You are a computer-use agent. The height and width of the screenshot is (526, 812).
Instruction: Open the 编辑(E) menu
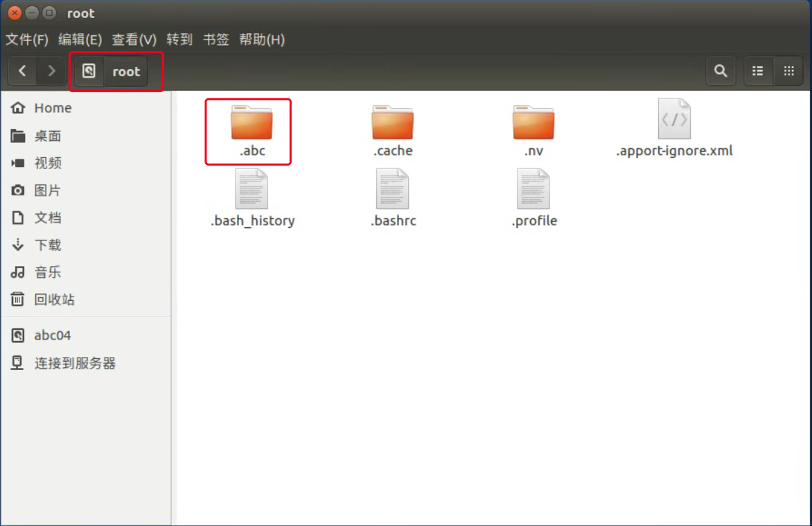[x=80, y=40]
